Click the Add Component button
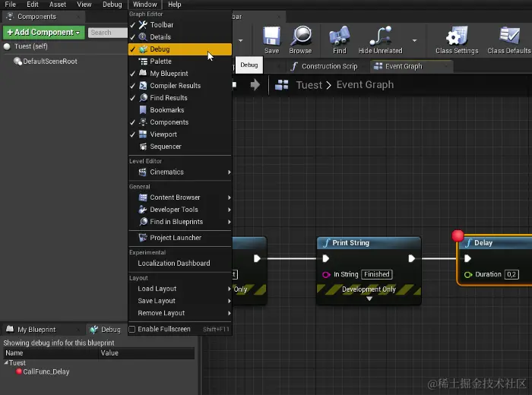The image size is (532, 395). [44, 33]
